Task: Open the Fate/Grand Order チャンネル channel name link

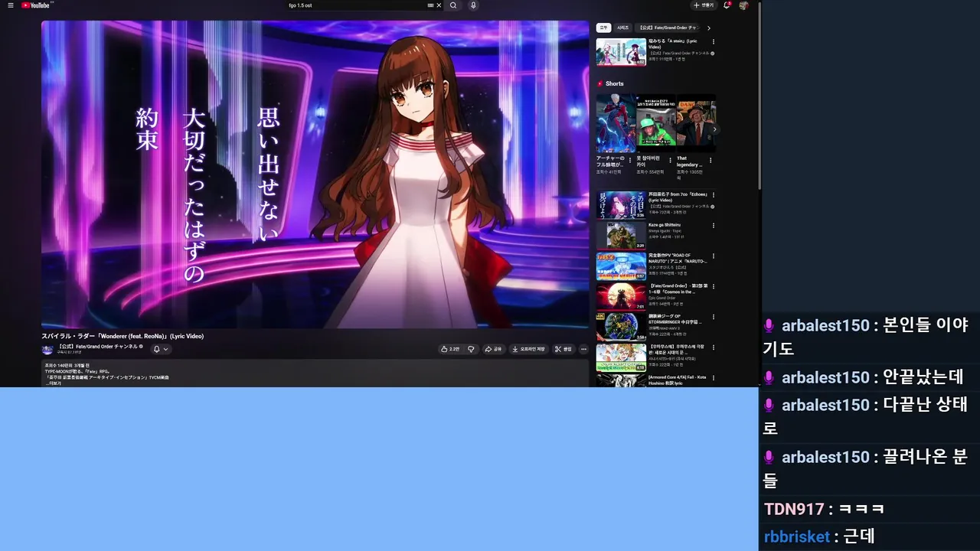Action: pyautogui.click(x=97, y=346)
